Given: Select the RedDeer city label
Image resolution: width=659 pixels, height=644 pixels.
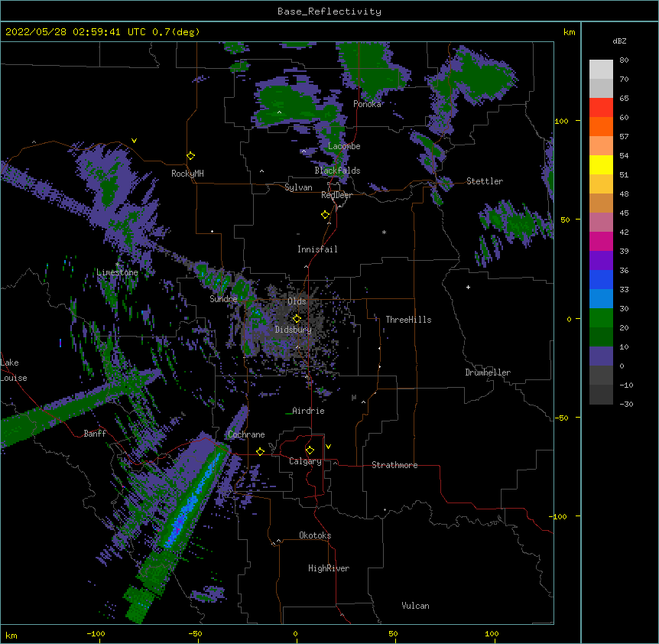Looking at the screenshot, I should (x=336, y=195).
